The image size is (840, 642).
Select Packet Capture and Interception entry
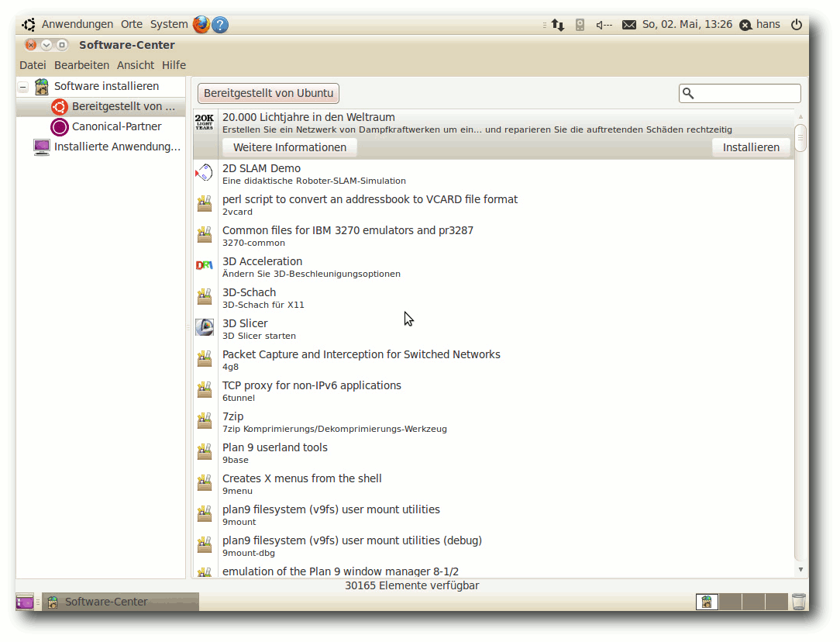click(x=494, y=360)
